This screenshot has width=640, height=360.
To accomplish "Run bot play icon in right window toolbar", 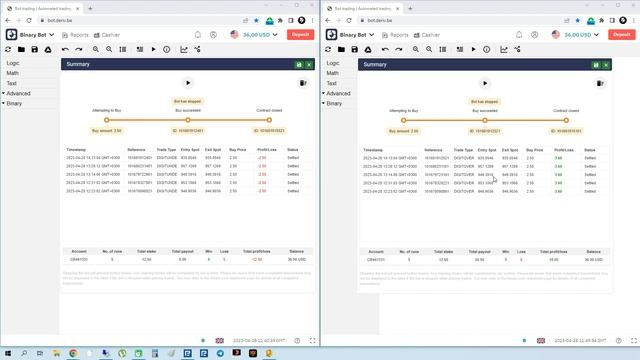I will (473, 49).
